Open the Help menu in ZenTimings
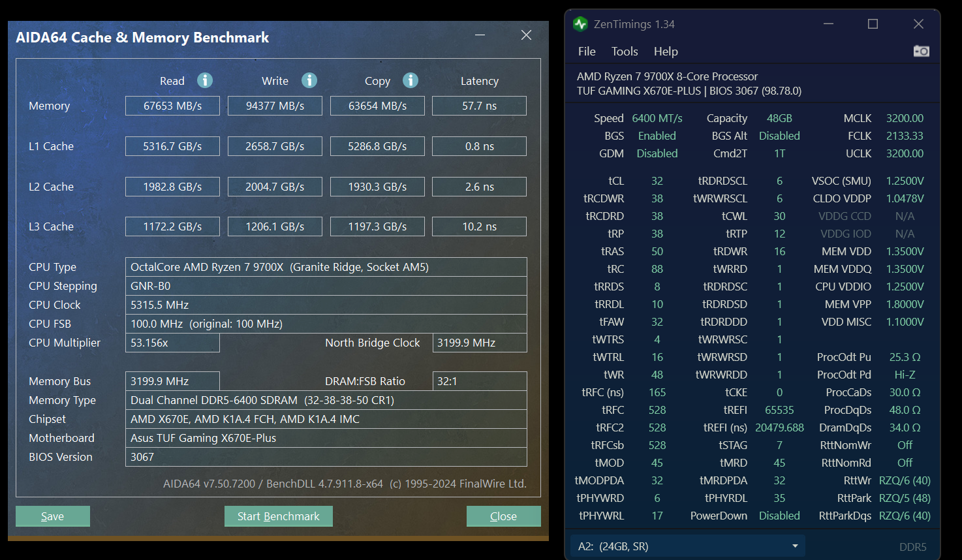This screenshot has width=962, height=560. tap(666, 52)
